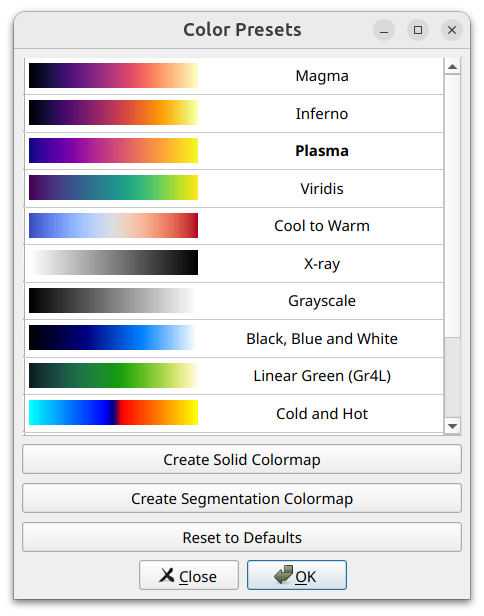
Task: Confirm selection with the OK button
Action: [x=297, y=575]
